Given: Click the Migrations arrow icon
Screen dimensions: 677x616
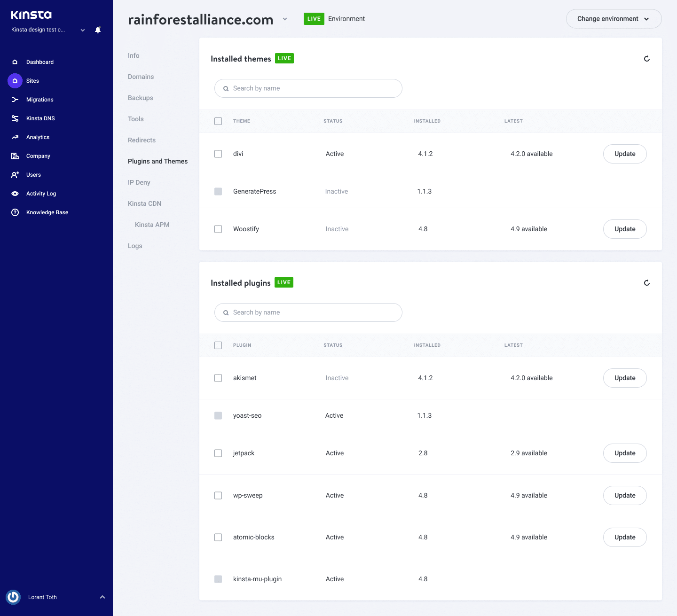Looking at the screenshot, I should [15, 100].
